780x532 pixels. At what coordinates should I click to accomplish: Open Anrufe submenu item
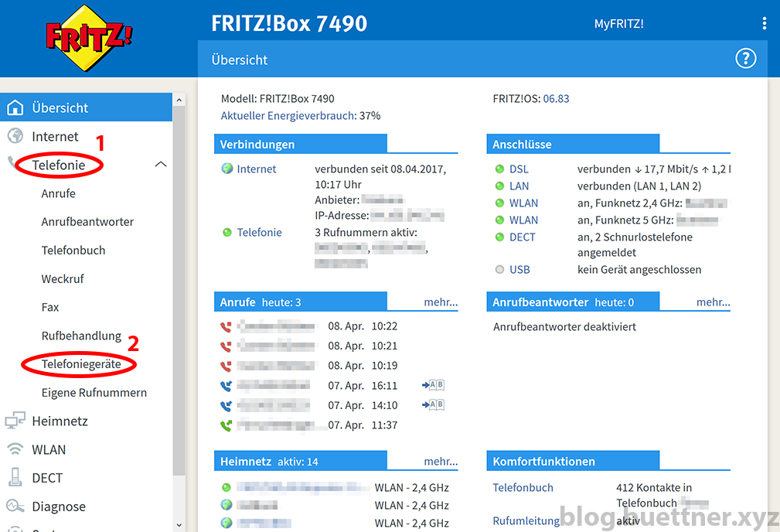tap(58, 193)
